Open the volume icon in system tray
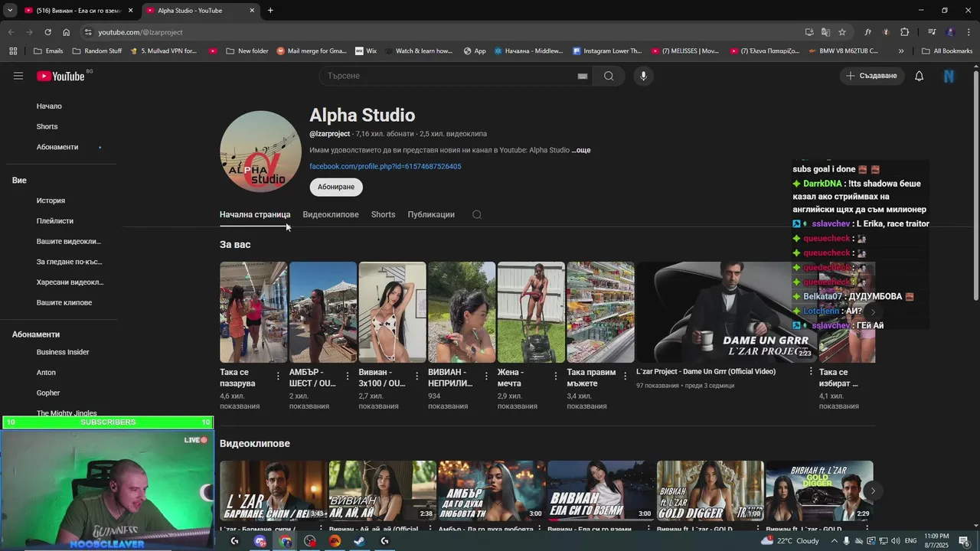The width and height of the screenshot is (980, 551). click(894, 541)
